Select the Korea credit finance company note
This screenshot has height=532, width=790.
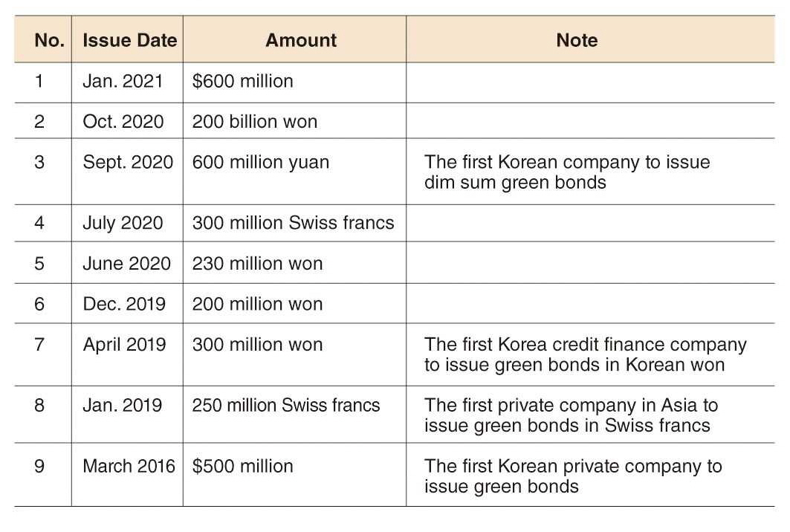(x=585, y=354)
